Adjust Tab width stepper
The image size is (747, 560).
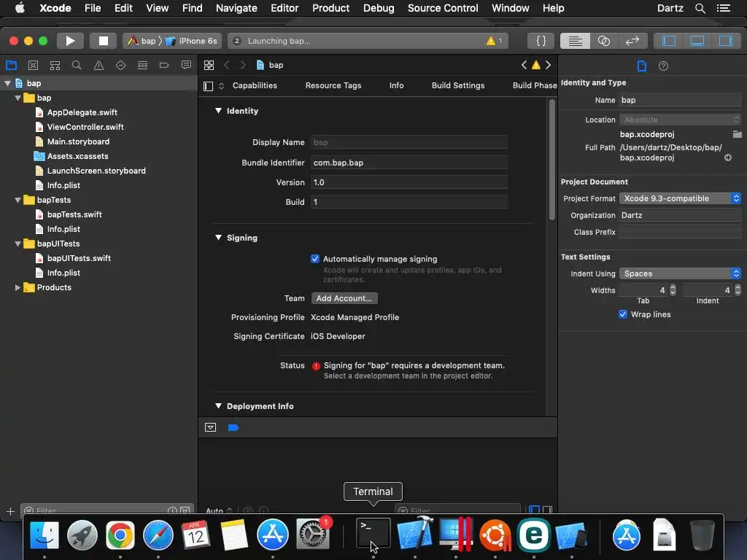[x=673, y=290]
